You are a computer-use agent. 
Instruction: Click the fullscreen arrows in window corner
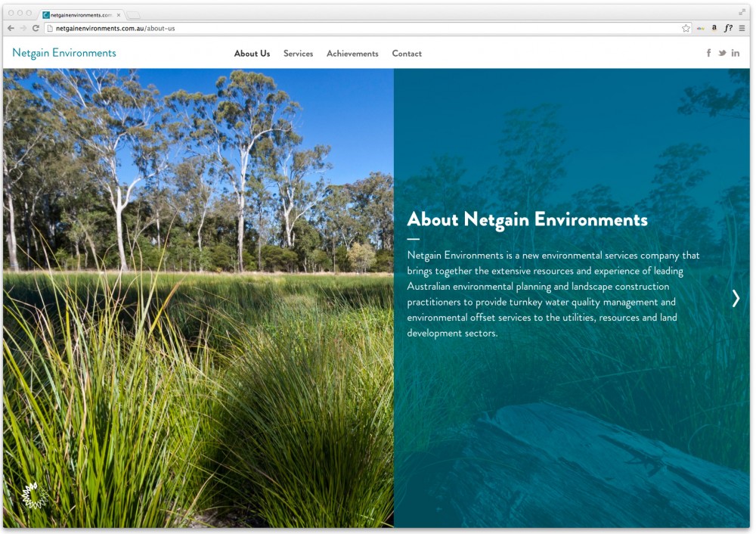coord(742,12)
